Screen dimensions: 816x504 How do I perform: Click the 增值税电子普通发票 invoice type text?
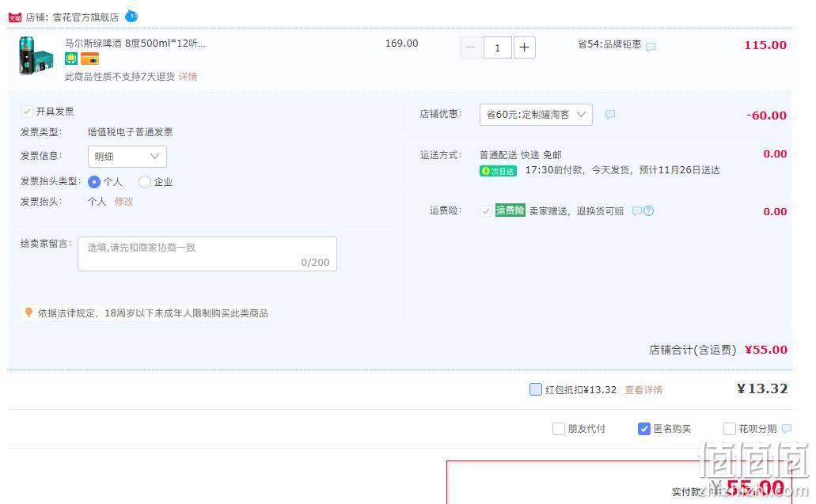(x=130, y=132)
